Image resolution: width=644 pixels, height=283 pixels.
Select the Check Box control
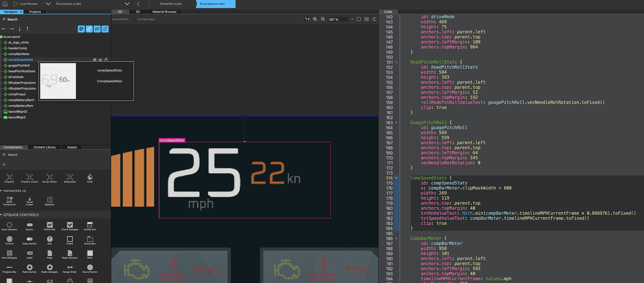pyautogui.click(x=50, y=226)
